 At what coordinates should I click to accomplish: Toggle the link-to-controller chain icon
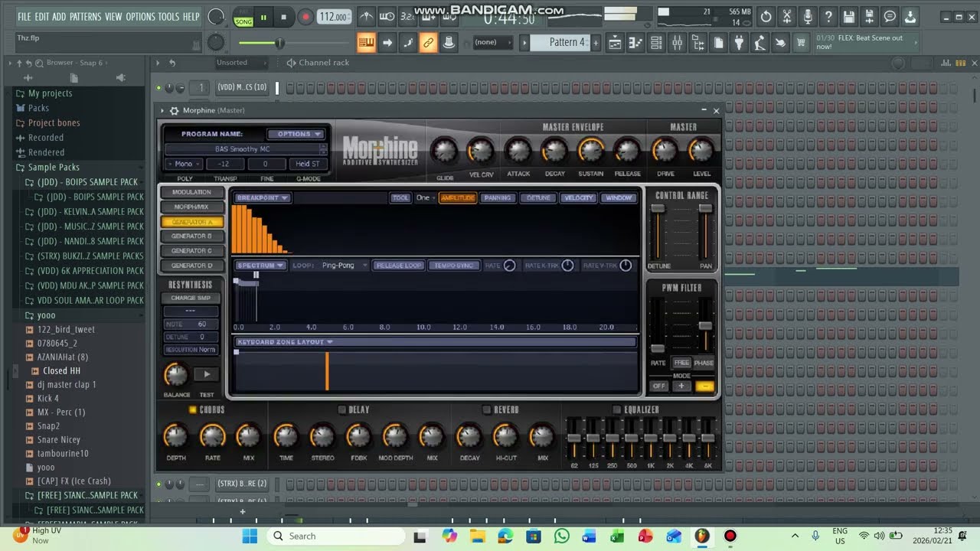tap(428, 43)
